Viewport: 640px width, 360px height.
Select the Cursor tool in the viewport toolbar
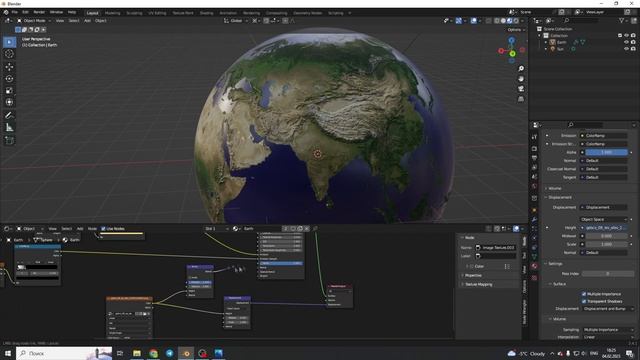point(9,54)
